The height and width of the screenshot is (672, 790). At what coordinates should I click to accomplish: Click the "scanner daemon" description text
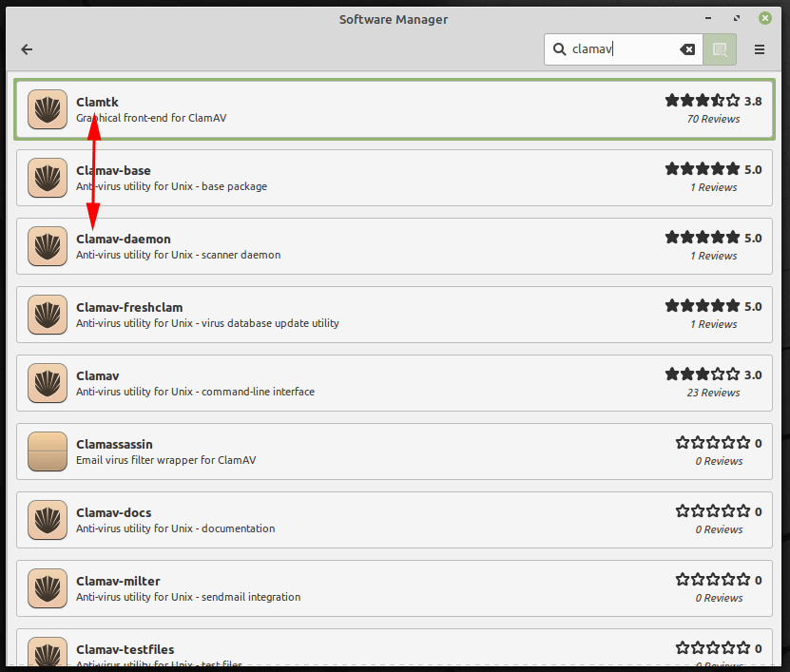pyautogui.click(x=241, y=256)
